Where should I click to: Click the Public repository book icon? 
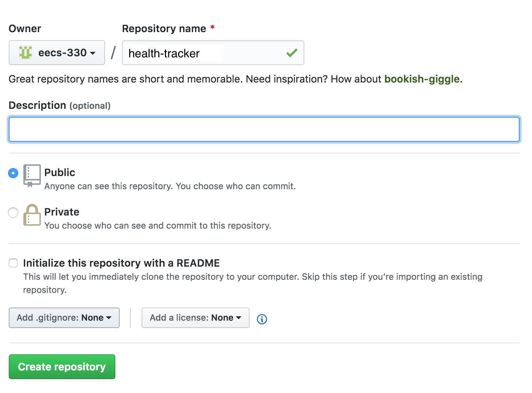pyautogui.click(x=32, y=175)
